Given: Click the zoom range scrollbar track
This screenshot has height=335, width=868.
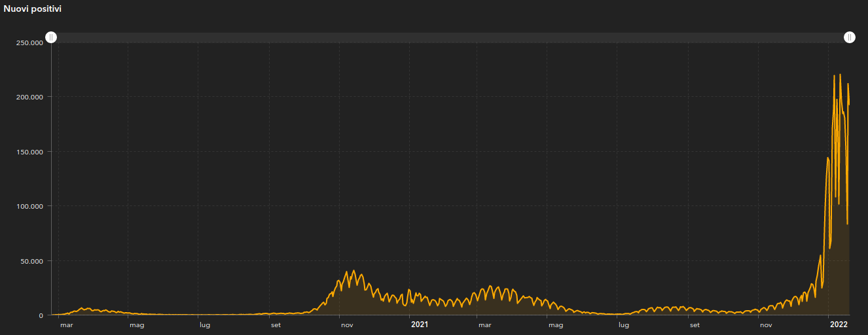Looking at the screenshot, I should 450,37.
